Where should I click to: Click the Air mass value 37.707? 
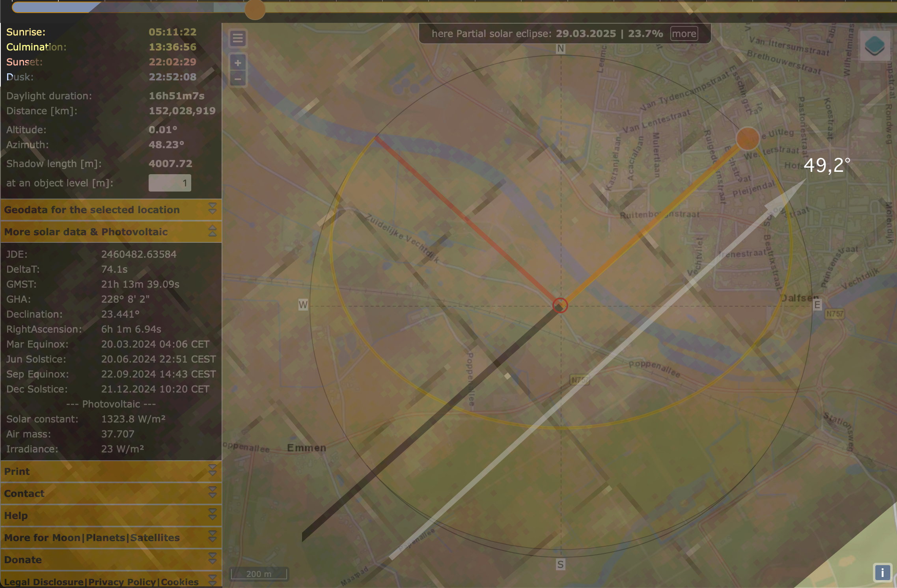pos(118,434)
